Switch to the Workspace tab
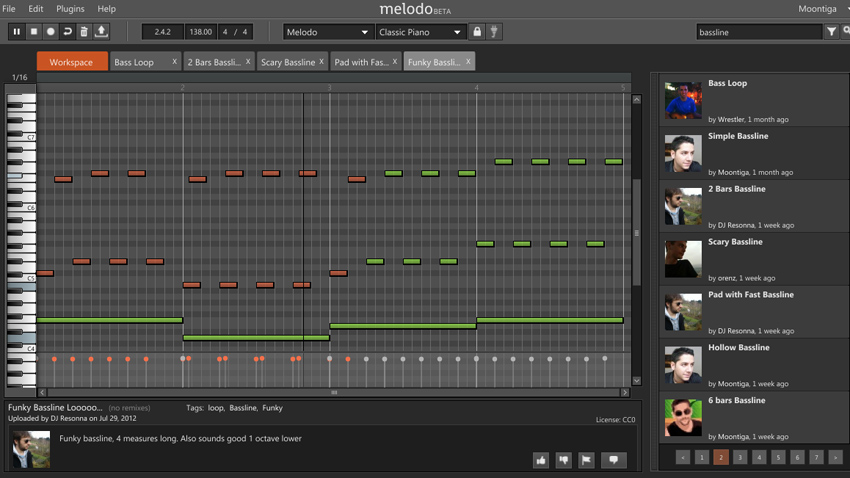Image resolution: width=850 pixels, height=478 pixels. 72,62
